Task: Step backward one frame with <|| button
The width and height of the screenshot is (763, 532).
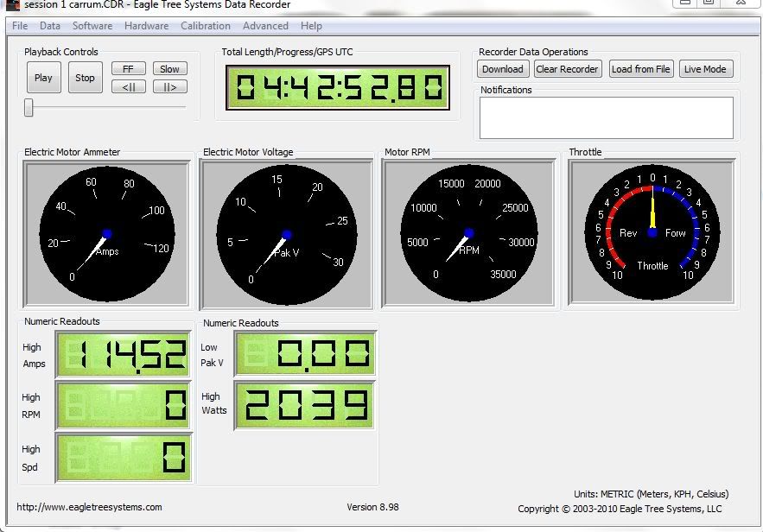Action: tap(128, 86)
